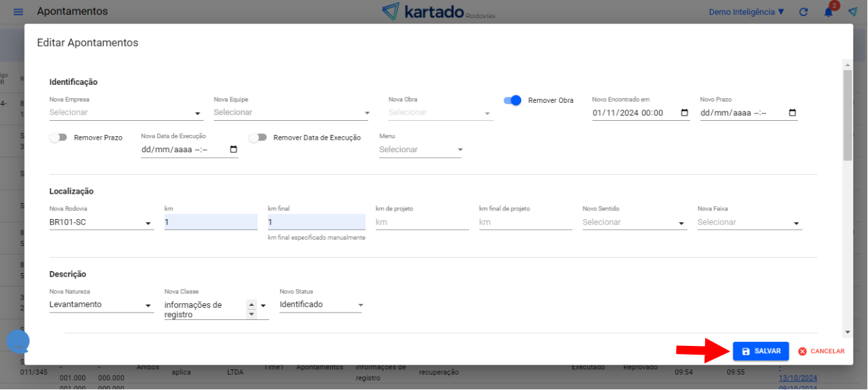Expand the Novo Sentido selector
Viewport: 868px width, 390px height.
(x=634, y=222)
